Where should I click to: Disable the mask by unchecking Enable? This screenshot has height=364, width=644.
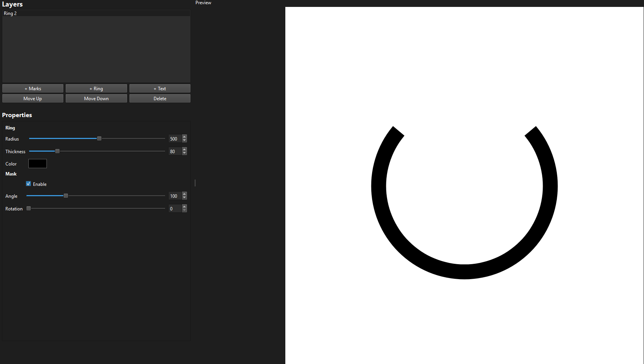28,184
